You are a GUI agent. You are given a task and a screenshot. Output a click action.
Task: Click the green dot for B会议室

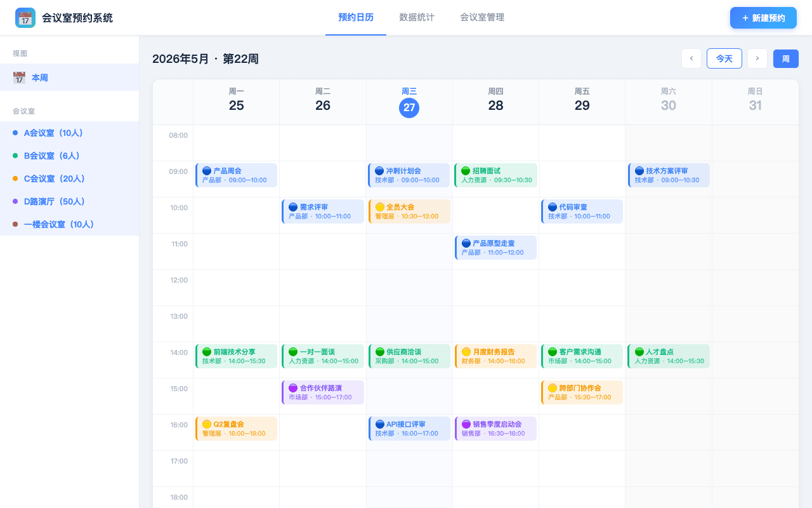(15, 156)
